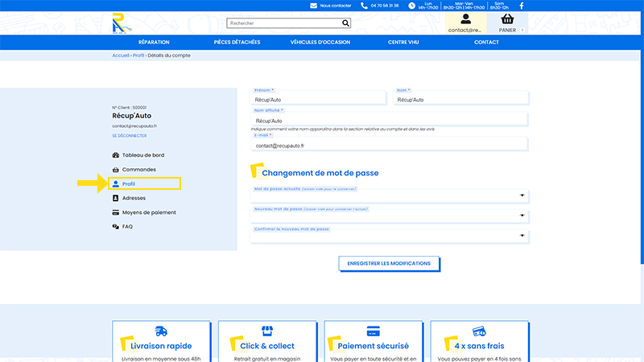Click Enregistrer les modifications button
Screen dimensions: 644x362
coord(389,264)
